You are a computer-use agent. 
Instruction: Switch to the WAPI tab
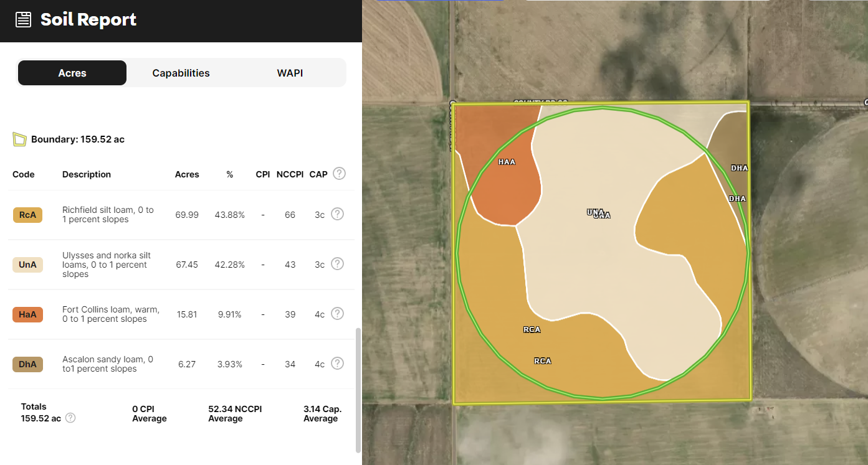point(290,73)
